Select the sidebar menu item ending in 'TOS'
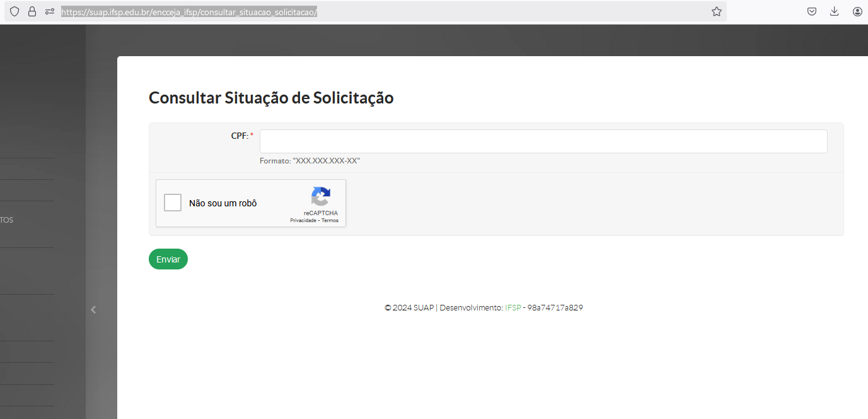Image resolution: width=868 pixels, height=419 pixels. tap(7, 220)
